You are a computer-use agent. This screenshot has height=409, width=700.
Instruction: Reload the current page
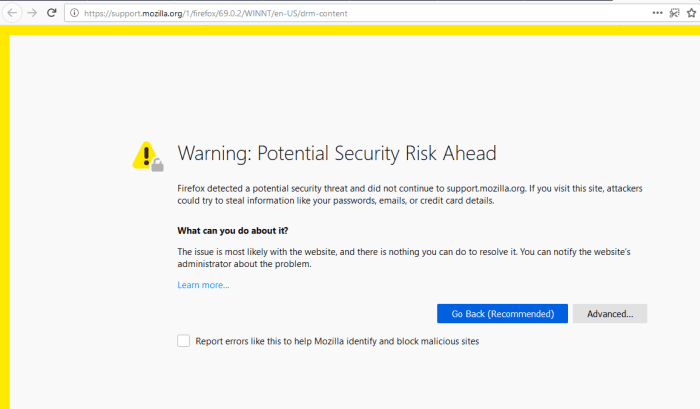[53, 12]
